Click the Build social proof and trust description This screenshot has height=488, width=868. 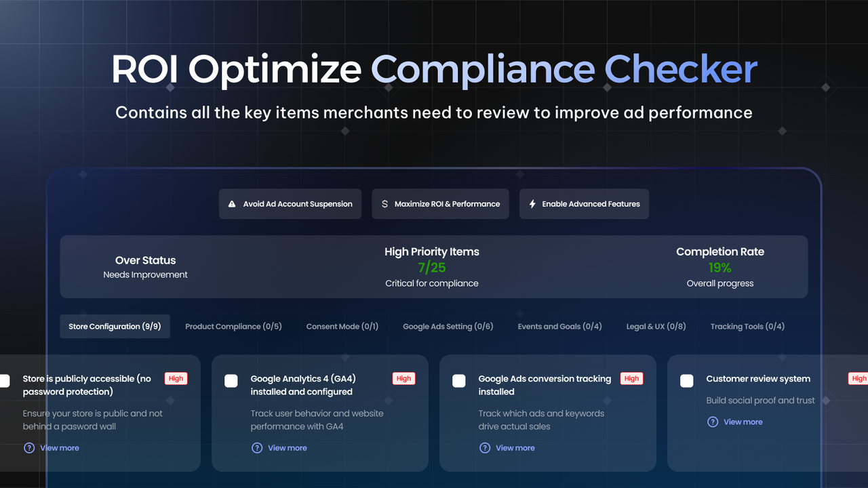click(761, 401)
